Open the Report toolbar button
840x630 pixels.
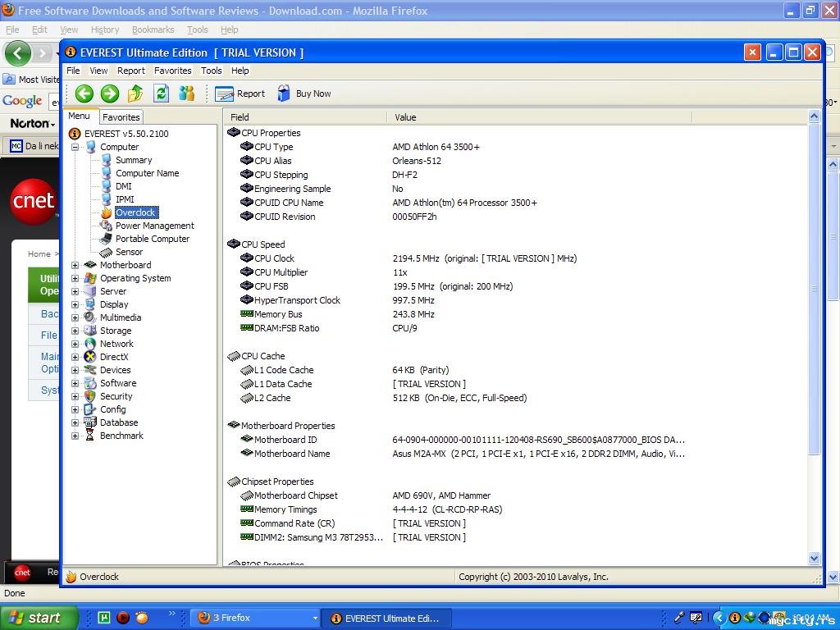[x=240, y=94]
